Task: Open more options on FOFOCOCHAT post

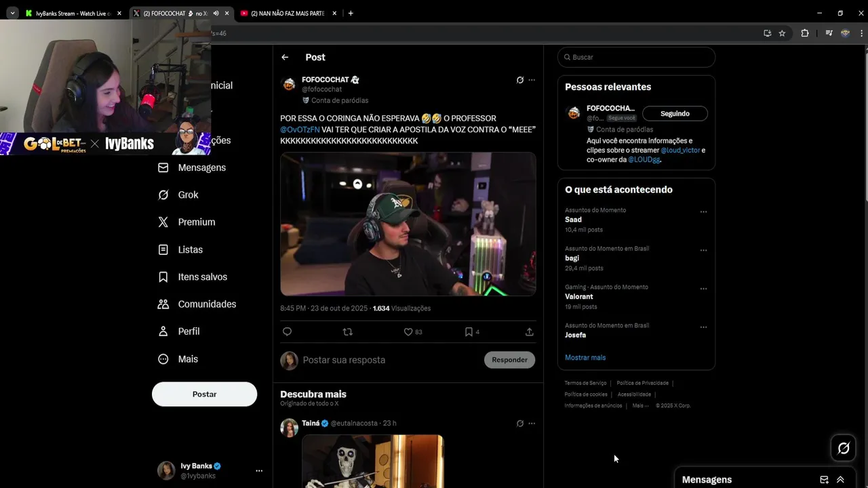Action: (532, 80)
